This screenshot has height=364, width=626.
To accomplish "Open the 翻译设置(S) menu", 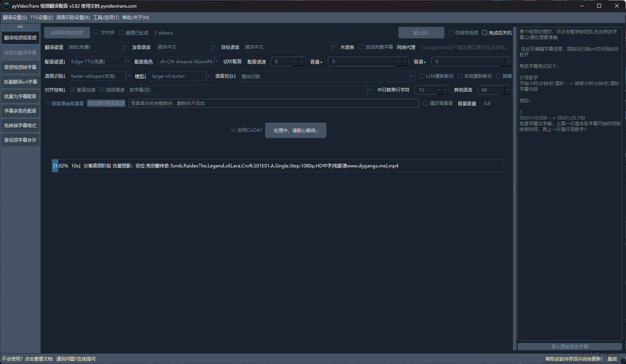I will pos(15,18).
